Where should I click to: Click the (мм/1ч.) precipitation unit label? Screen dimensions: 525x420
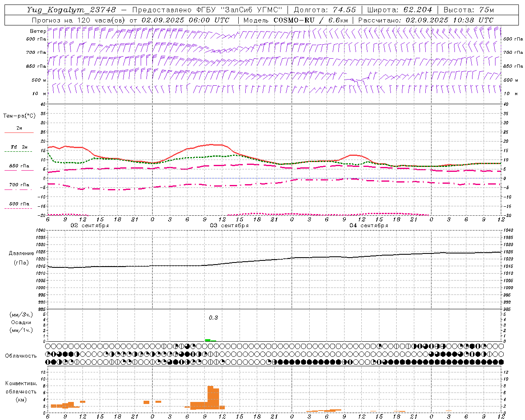click(x=21, y=330)
